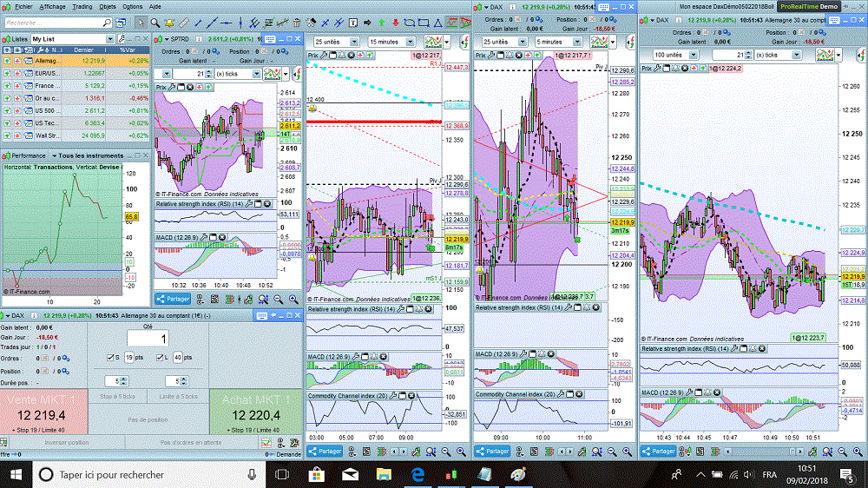
Task: Click the red sell arrow on France row
Action: coord(17,86)
